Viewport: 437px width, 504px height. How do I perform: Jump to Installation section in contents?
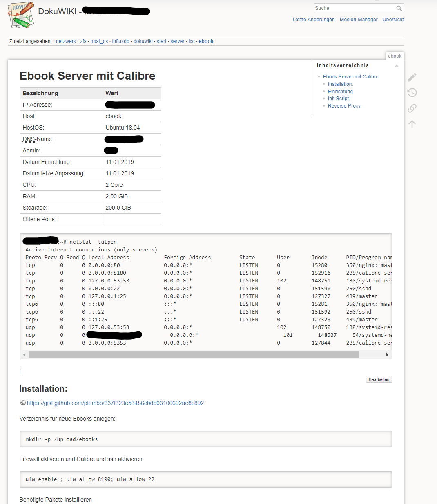[340, 84]
